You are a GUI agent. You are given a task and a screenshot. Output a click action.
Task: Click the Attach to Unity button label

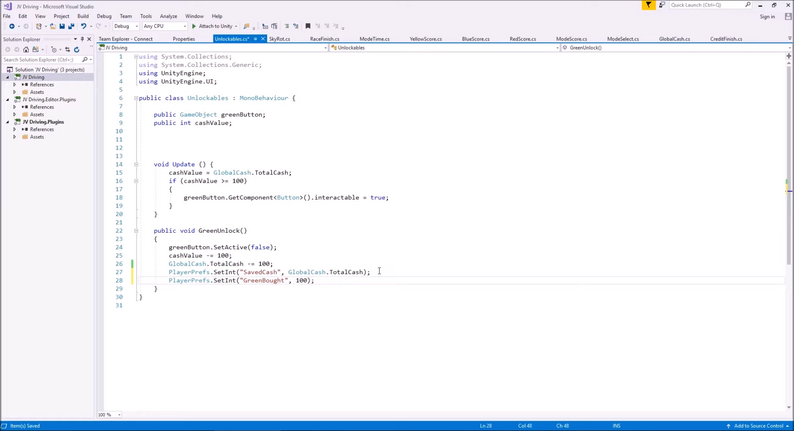[216, 26]
